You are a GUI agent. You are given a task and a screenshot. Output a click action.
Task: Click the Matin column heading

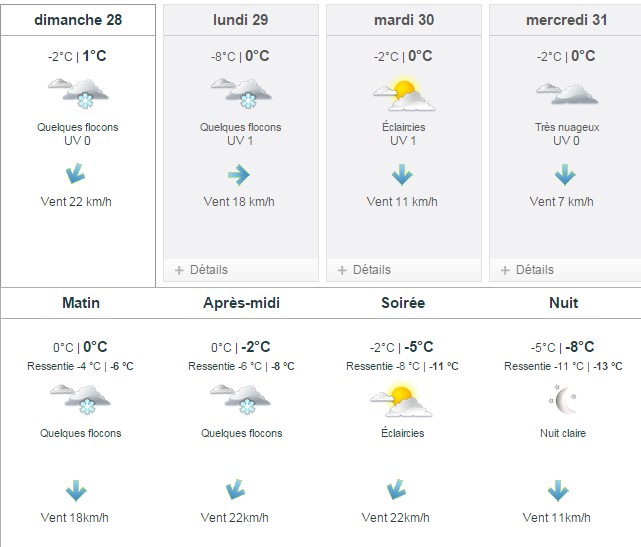[81, 303]
